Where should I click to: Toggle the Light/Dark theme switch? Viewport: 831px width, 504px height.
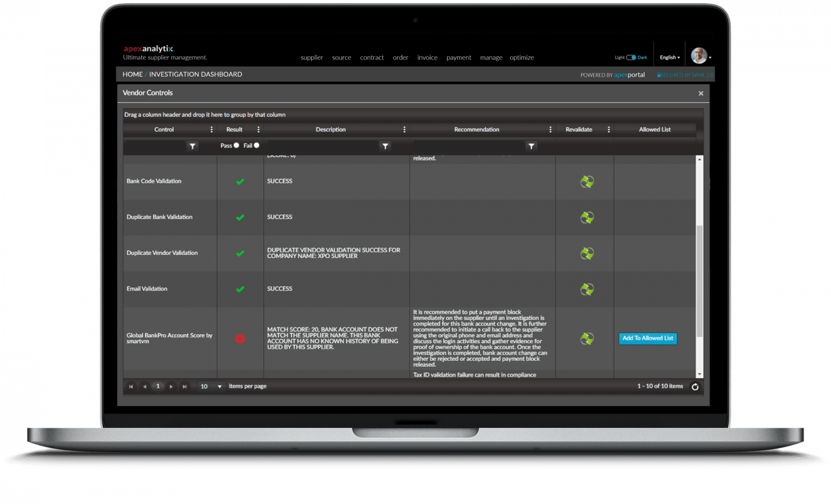point(631,57)
